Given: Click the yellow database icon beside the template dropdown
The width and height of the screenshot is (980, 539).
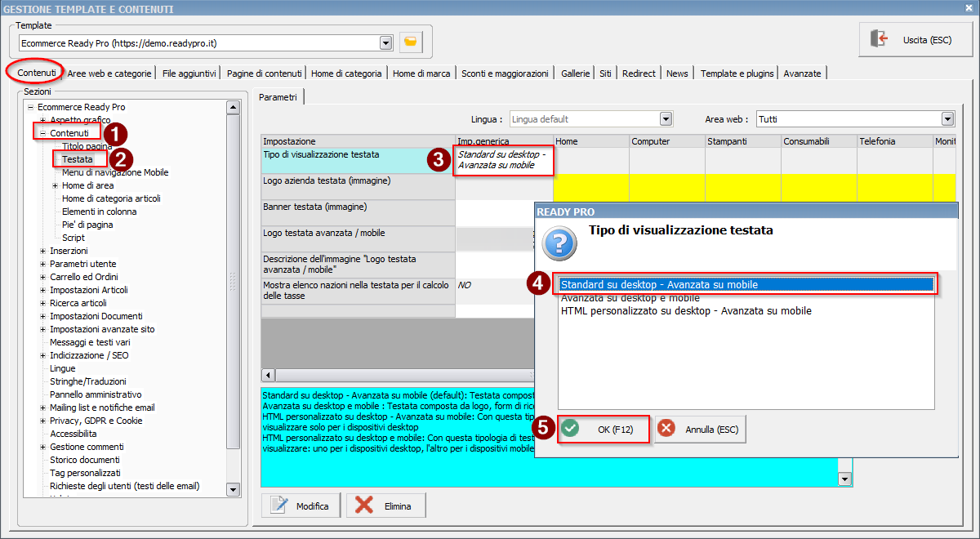Looking at the screenshot, I should click(411, 42).
